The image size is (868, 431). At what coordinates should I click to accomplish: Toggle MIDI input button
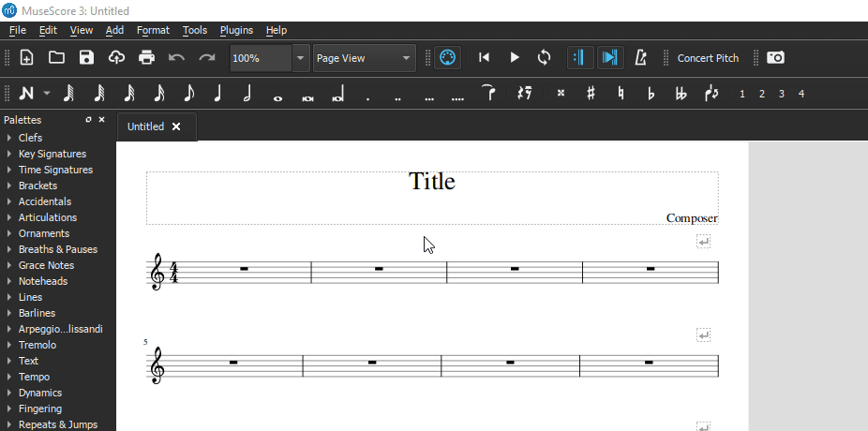(x=447, y=57)
